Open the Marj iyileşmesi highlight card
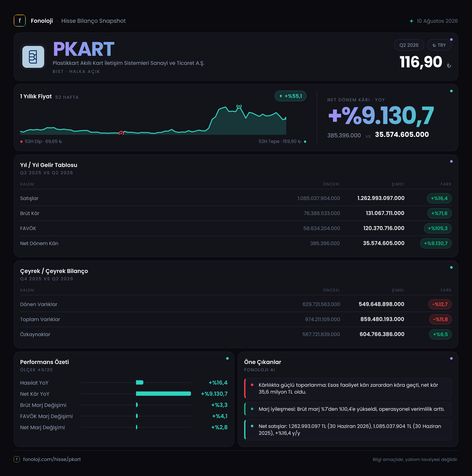The width and height of the screenshot is (472, 476). point(348,409)
